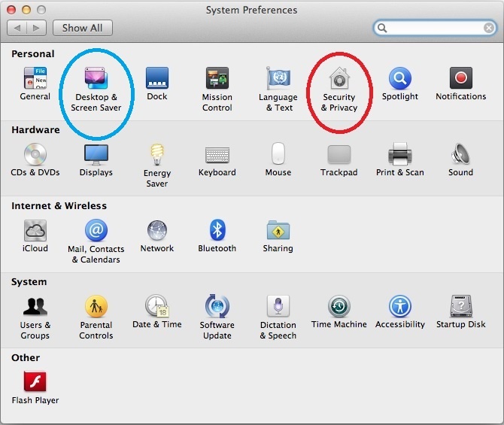Minimize window with the yellow button
504x425 pixels.
(26, 10)
